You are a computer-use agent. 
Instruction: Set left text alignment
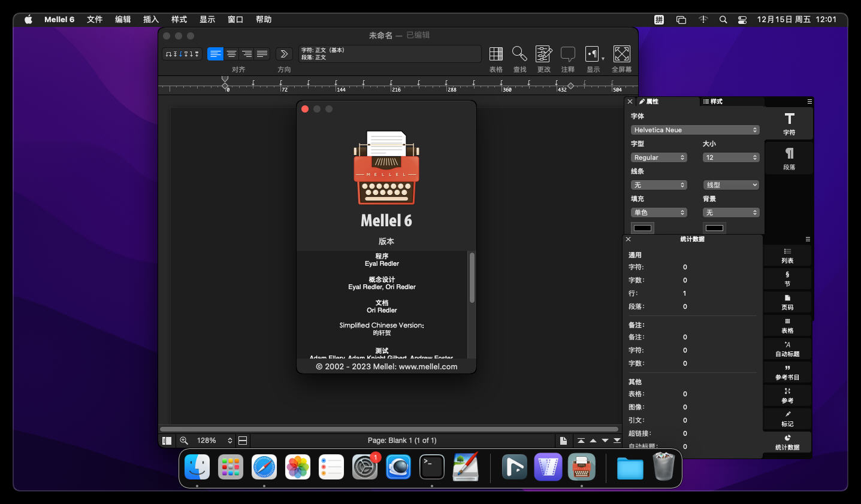coord(215,54)
